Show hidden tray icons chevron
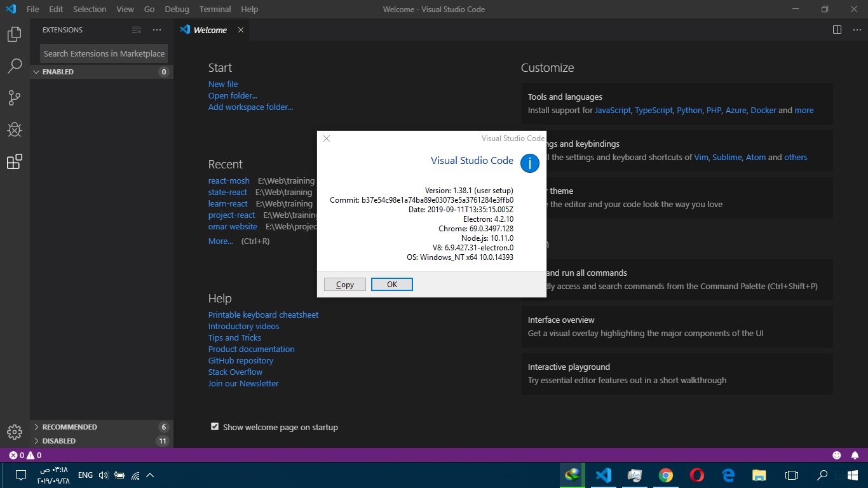The width and height of the screenshot is (868, 488). [x=150, y=475]
